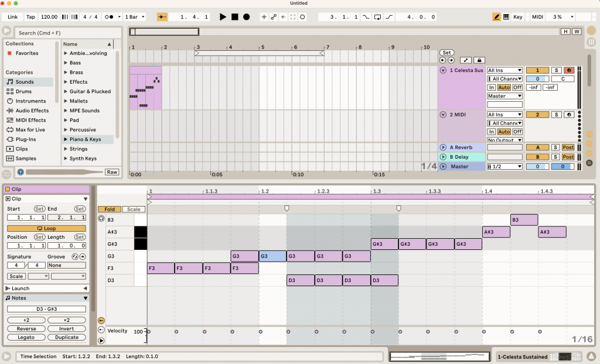Toggle the Automation Arm icon
The image size is (600, 364).
click(274, 17)
